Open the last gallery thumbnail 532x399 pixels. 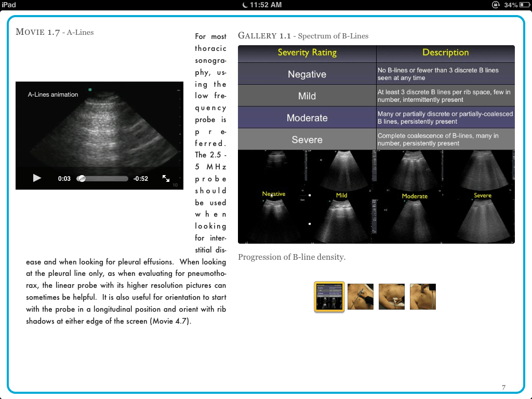click(x=423, y=296)
